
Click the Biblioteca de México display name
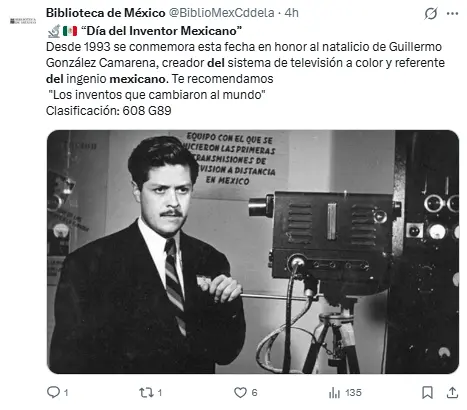(105, 13)
